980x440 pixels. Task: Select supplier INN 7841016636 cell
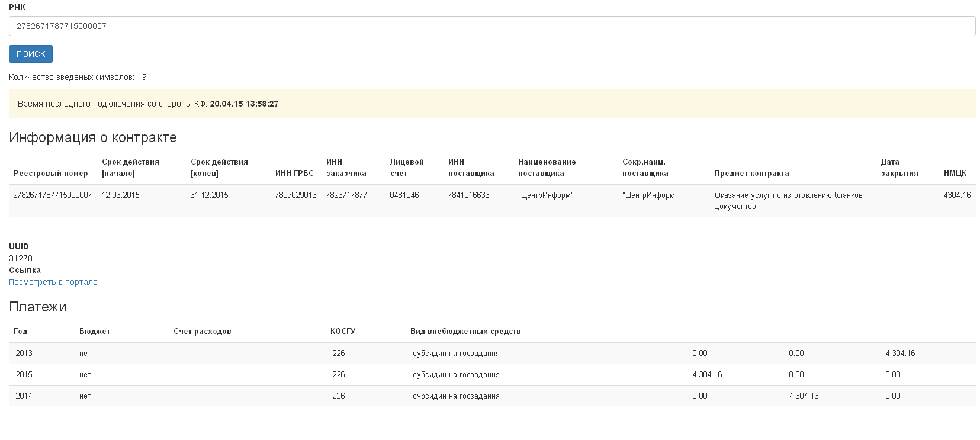[468, 195]
